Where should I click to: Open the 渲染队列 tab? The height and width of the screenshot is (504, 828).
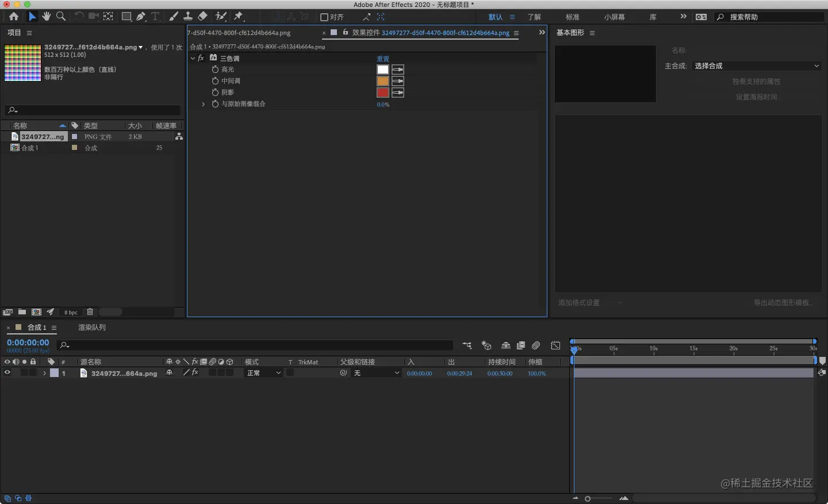92,328
